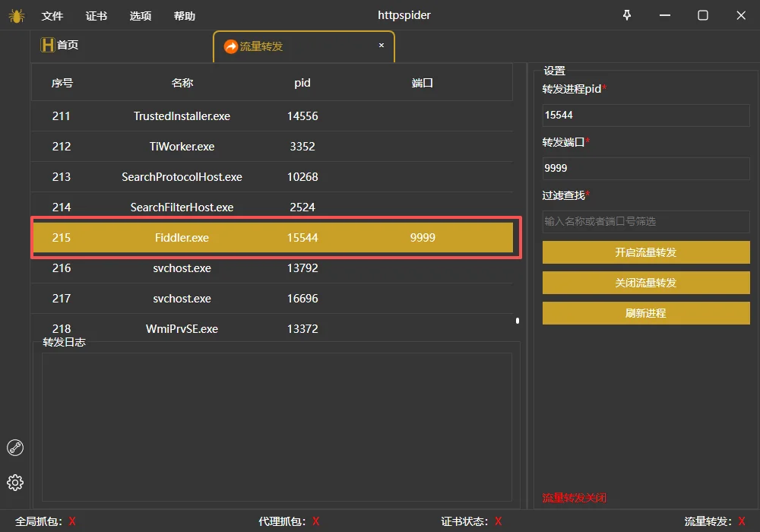Viewport: 760px width, 532px height.
Task: Sort by the 名称 column header
Action: (182, 83)
